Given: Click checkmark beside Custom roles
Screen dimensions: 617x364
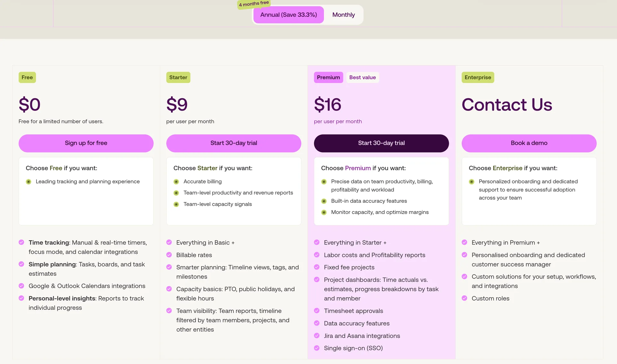Looking at the screenshot, I should pos(465,298).
